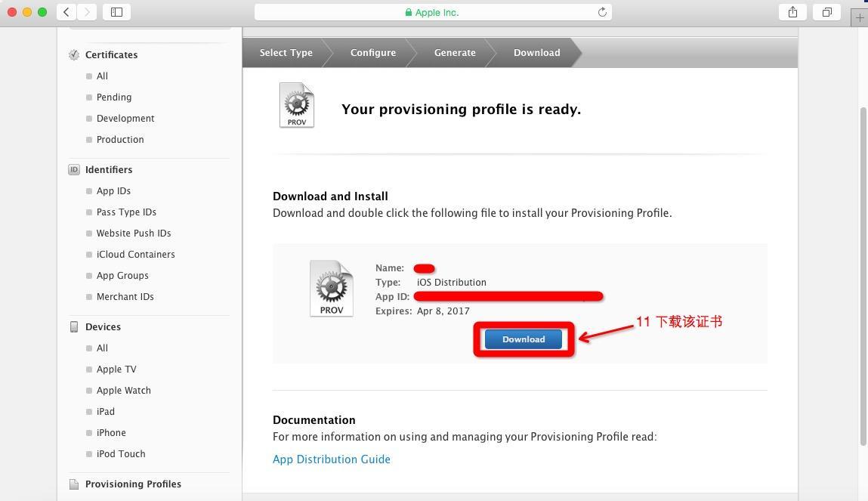Select App IDs under Identifiers
Image resolution: width=868 pixels, height=501 pixels.
(x=113, y=190)
